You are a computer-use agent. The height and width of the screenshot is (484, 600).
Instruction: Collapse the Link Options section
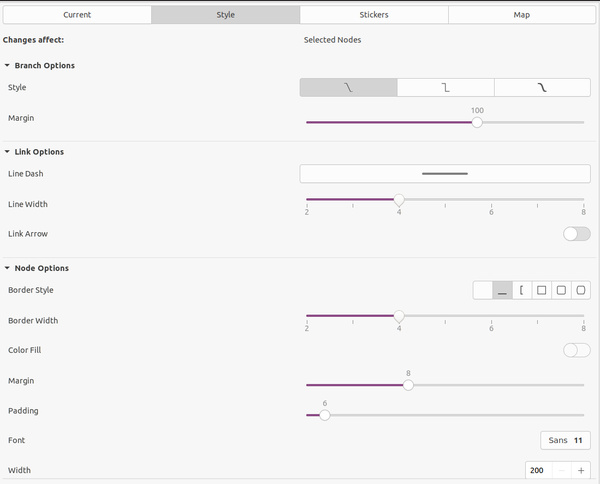tap(34, 152)
